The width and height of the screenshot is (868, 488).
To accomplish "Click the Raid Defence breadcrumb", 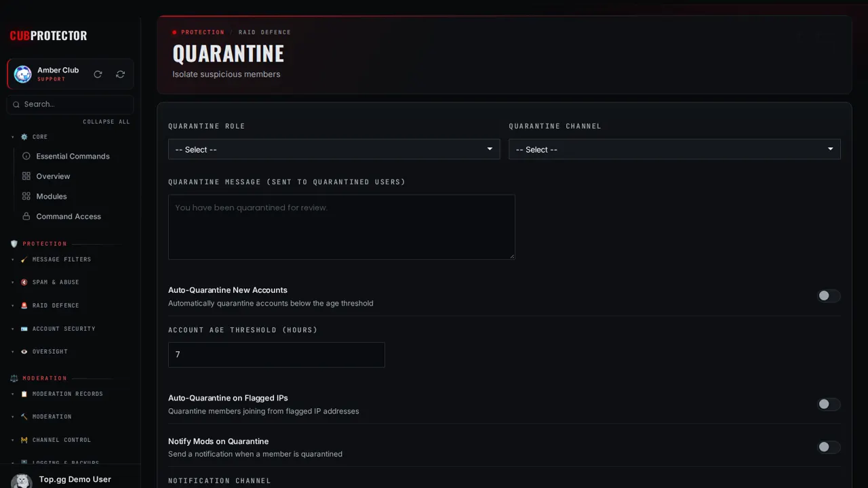I will pyautogui.click(x=264, y=33).
